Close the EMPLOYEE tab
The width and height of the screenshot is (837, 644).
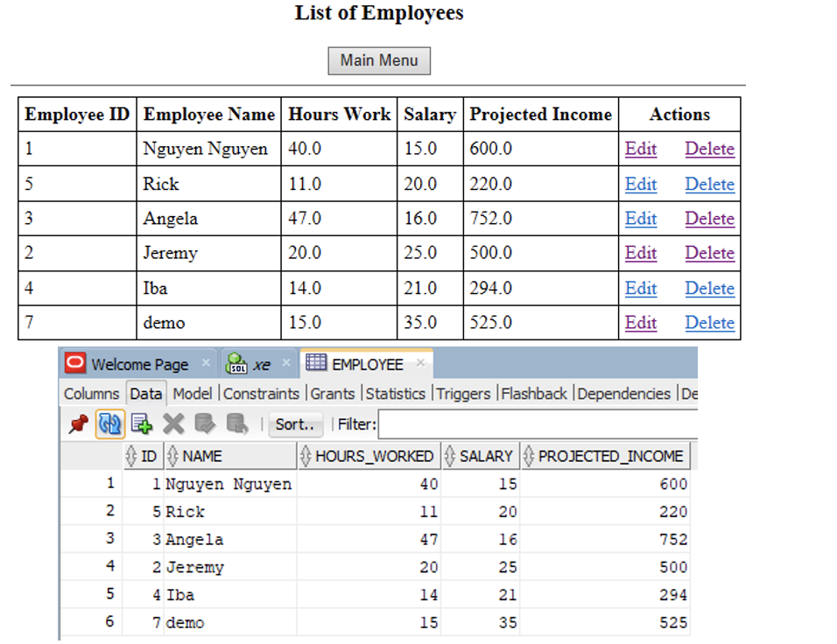point(420,363)
